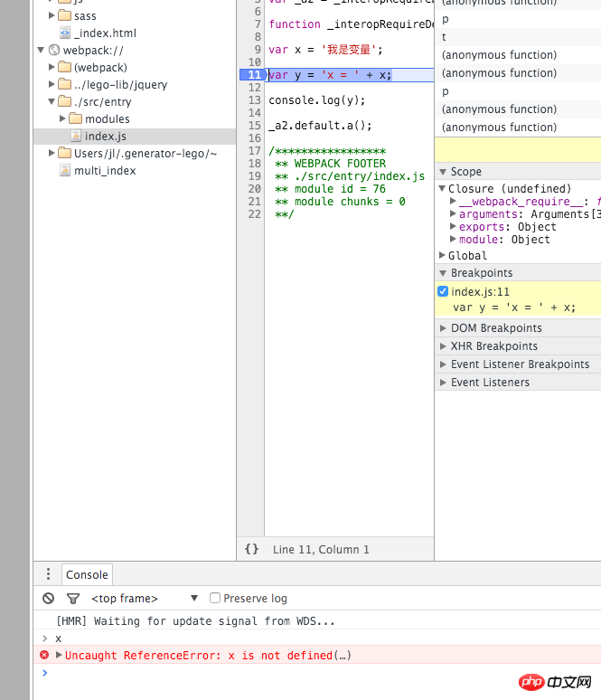Click line number 13 in the gutter
The height and width of the screenshot is (700, 601).
click(x=254, y=100)
